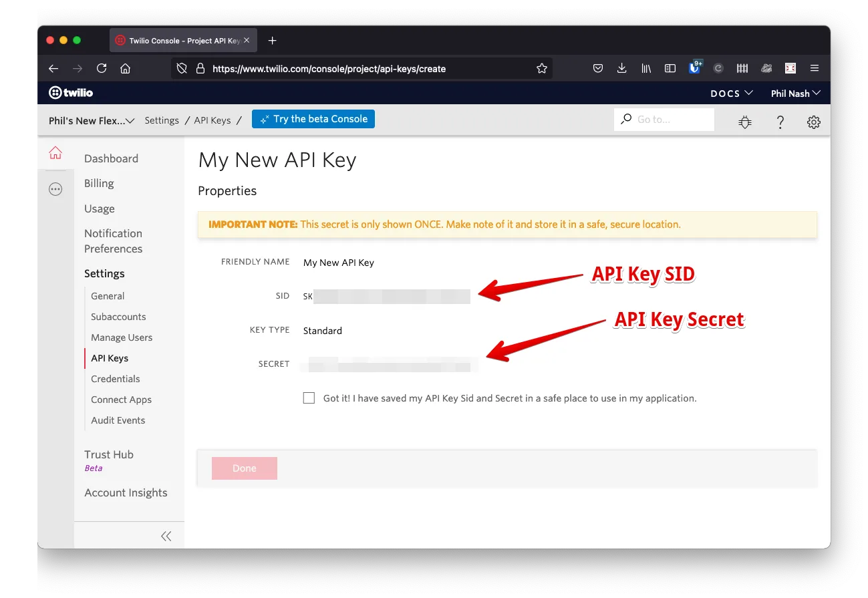Open the Phil's New Flex project switcher
Screen dimensions: 868x598
click(x=92, y=121)
